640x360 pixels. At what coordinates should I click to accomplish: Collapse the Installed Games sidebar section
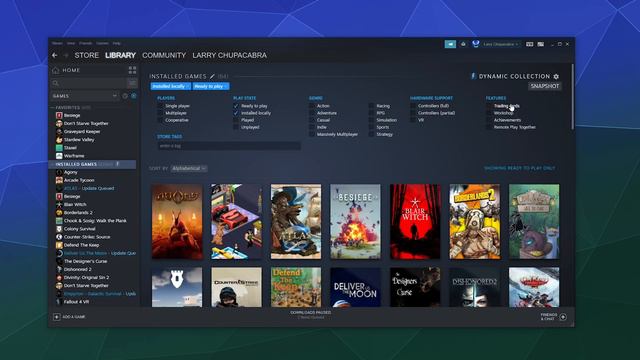click(x=53, y=164)
